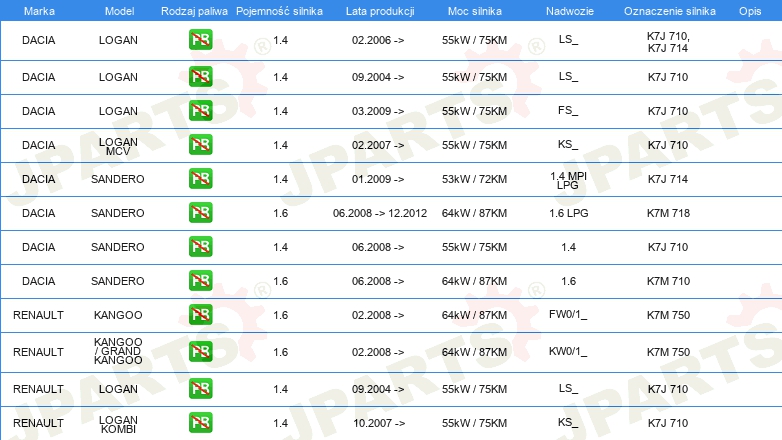Screen dimensions: 782x440
Task: Select 'KANGOO' model in the FW0/1_ row
Action: click(118, 315)
